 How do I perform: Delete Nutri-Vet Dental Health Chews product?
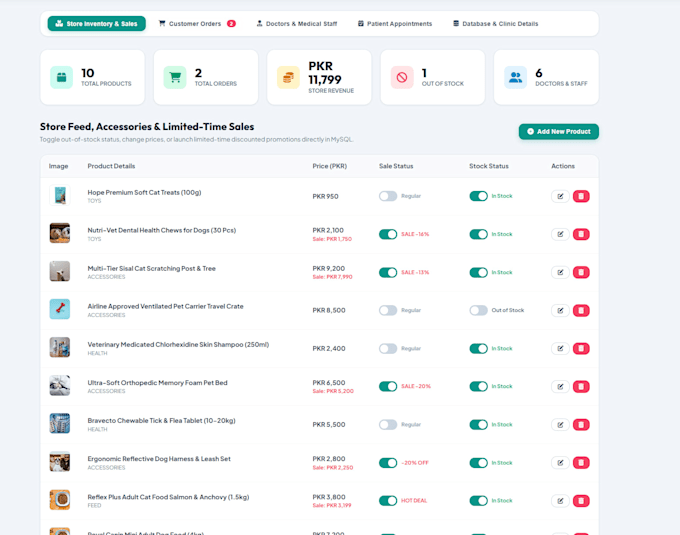pyautogui.click(x=581, y=234)
